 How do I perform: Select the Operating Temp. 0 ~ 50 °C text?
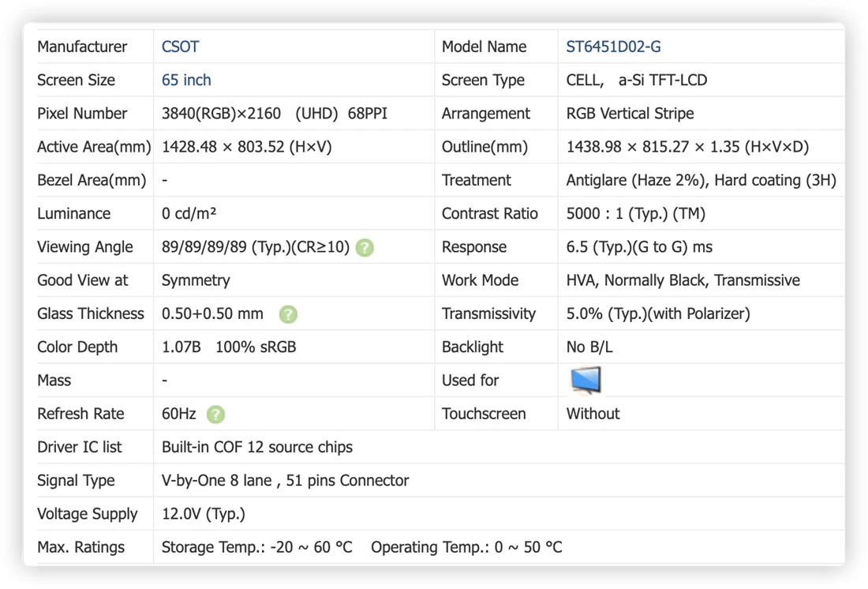[466, 547]
